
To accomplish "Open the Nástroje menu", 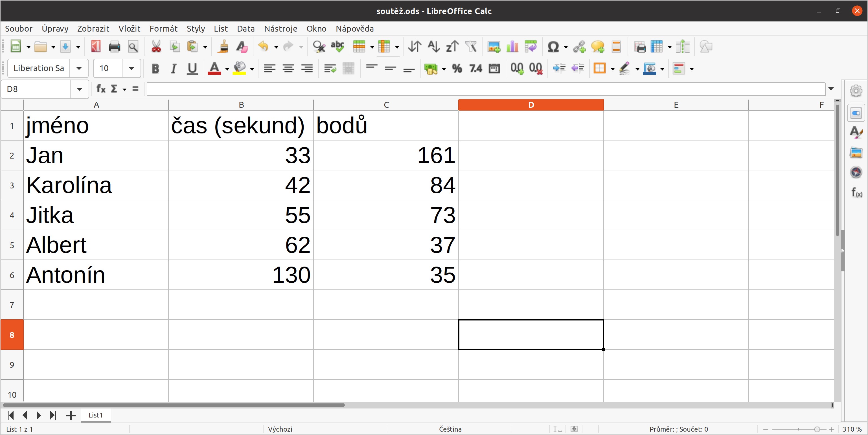I will pos(281,29).
